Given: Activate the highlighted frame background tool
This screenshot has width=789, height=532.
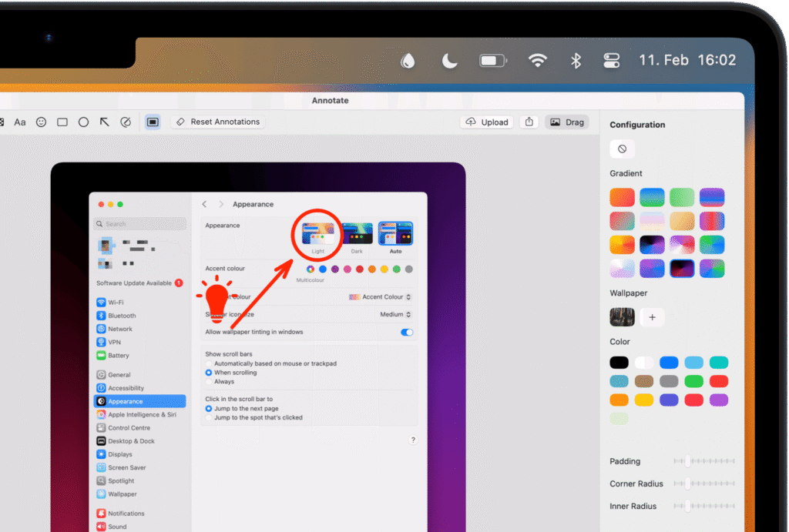Looking at the screenshot, I should 153,122.
